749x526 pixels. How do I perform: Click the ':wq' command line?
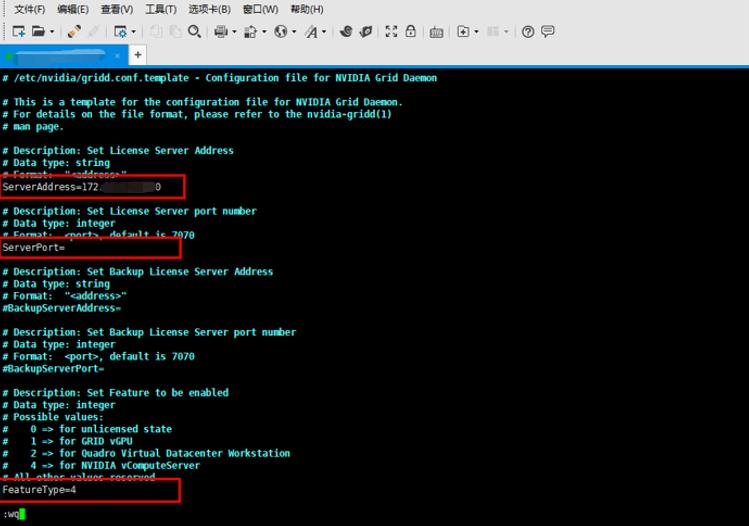tap(11, 514)
